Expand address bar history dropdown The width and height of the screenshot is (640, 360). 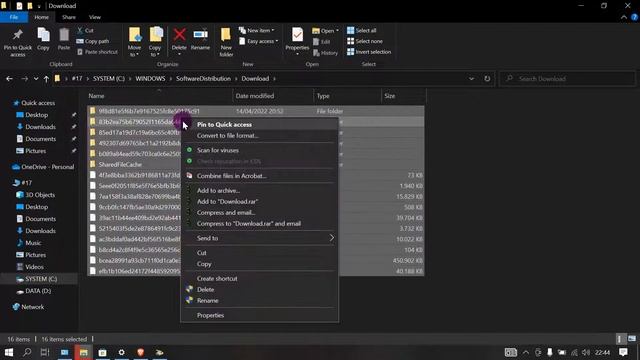[471, 78]
